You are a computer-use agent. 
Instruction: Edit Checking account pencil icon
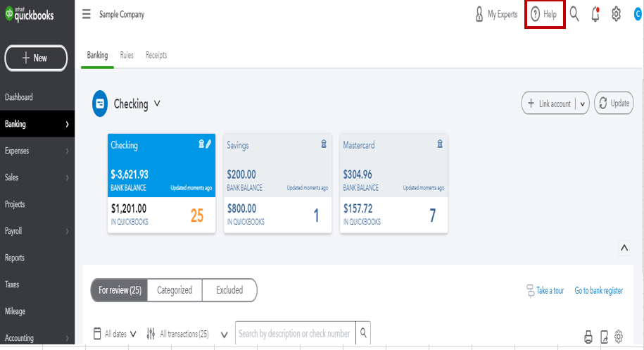(x=208, y=144)
